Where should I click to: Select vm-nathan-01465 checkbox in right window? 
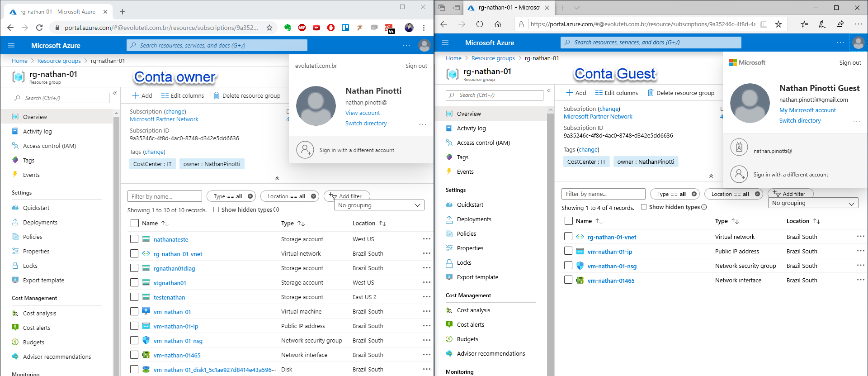(x=568, y=280)
